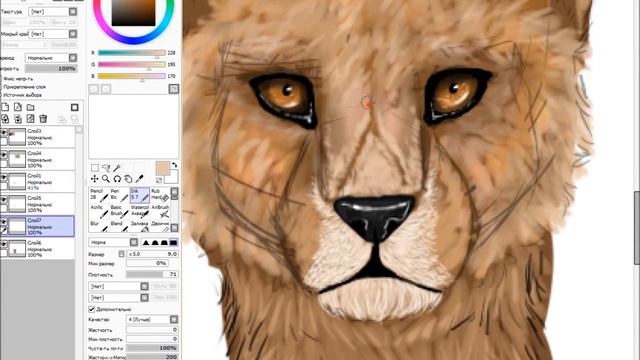The image size is (640, 360).
Task: Open the Мокрый край dropdown
Action: coord(53,34)
